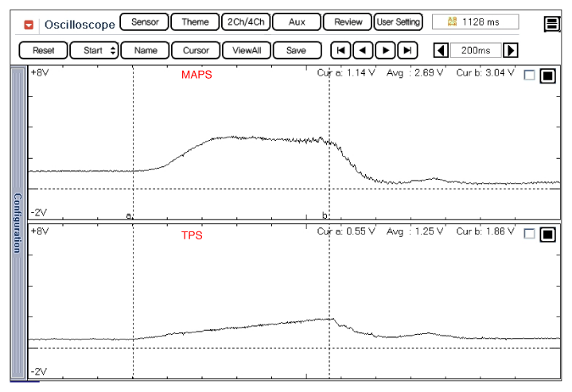Click the +8V scale label in MAPS graph
Viewport: 572px width, 392px height.
[x=40, y=72]
